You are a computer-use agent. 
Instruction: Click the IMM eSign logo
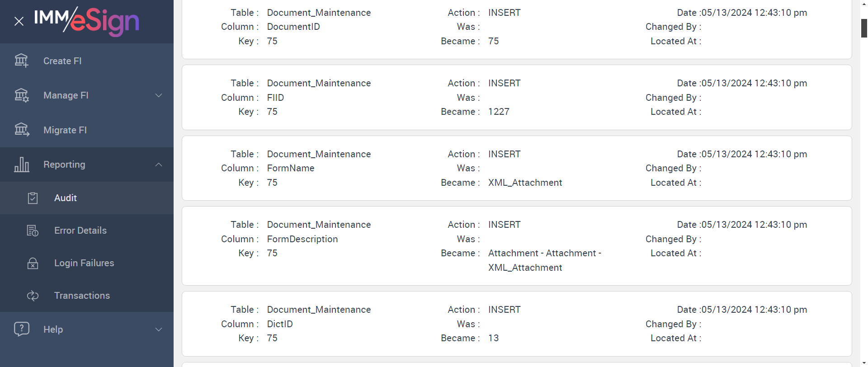click(87, 21)
